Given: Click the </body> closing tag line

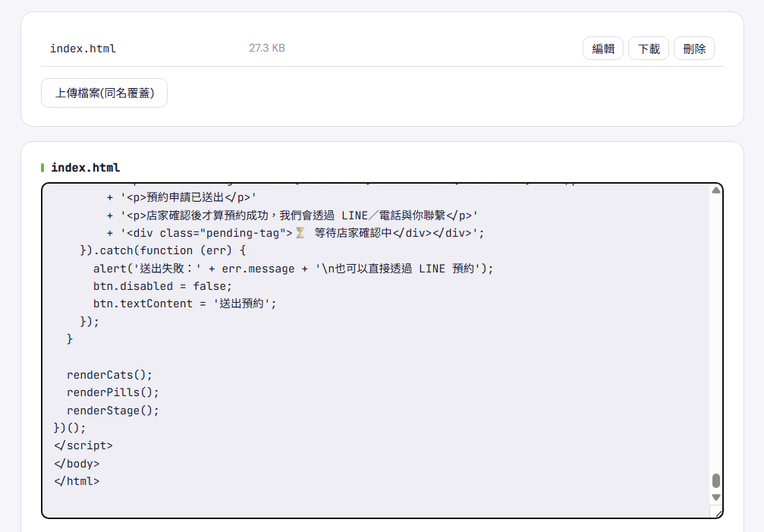Looking at the screenshot, I should tap(77, 463).
